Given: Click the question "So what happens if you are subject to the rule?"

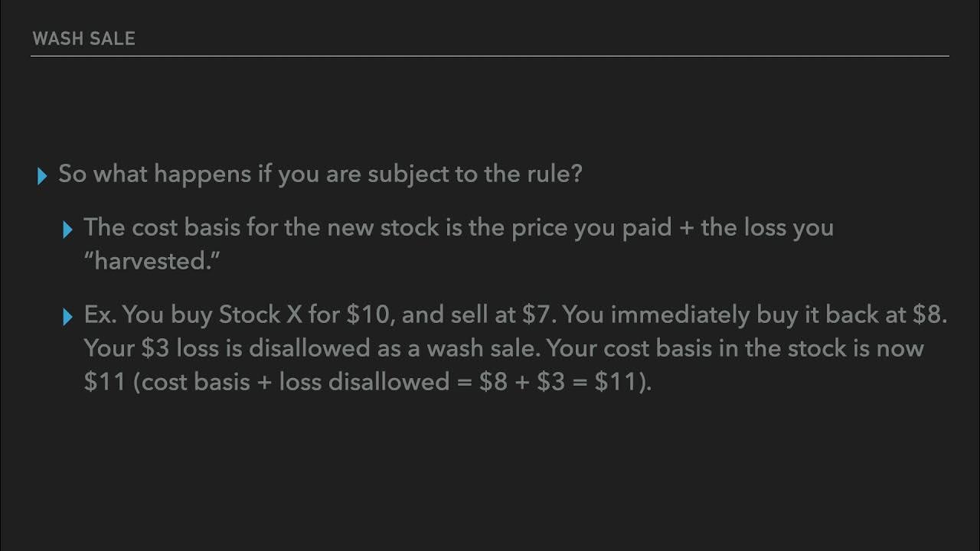Looking at the screenshot, I should click(x=320, y=174).
